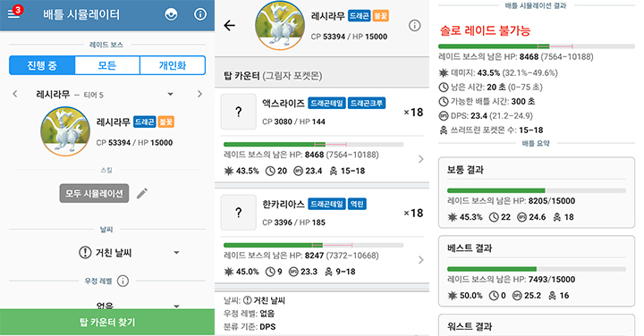The height and width of the screenshot is (336, 644).
Task: Click the green 탑 카운터 찾기 button
Action: (107, 323)
